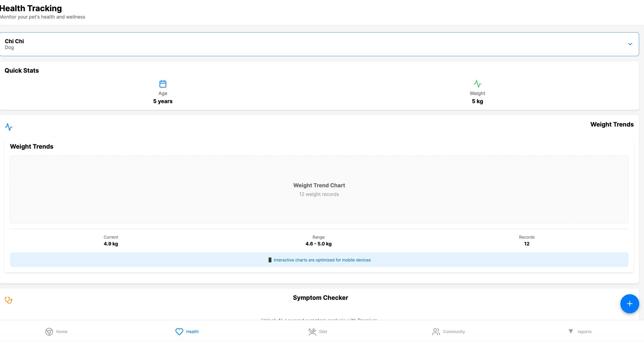Viewport: 644px width, 342px height.
Task: Click the calendar Age icon
Action: tap(163, 84)
